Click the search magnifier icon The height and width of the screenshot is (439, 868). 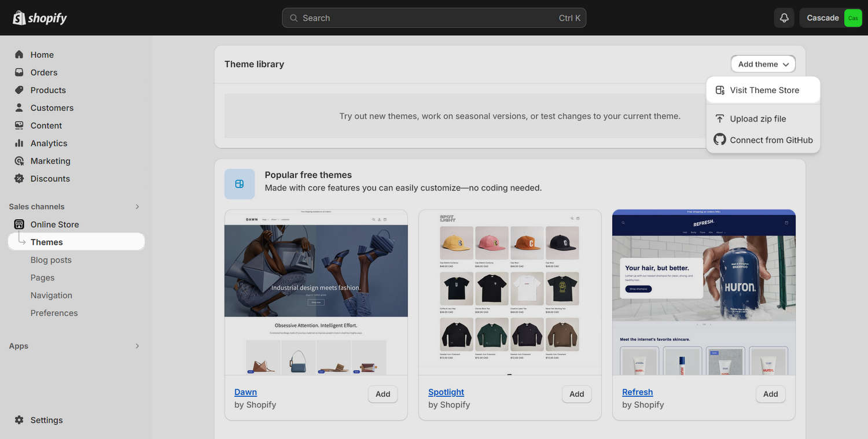(294, 18)
